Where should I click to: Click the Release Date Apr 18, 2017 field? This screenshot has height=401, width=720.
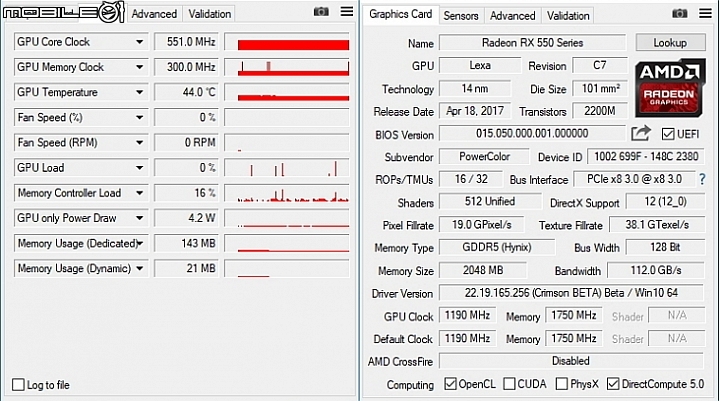[x=475, y=111]
